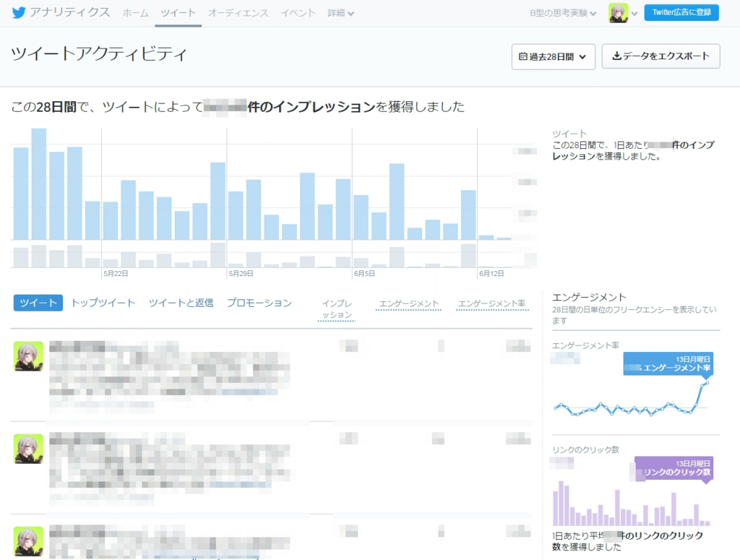The width and height of the screenshot is (740, 560).
Task: Switch to ツイートと返信 tab
Action: coord(181,303)
